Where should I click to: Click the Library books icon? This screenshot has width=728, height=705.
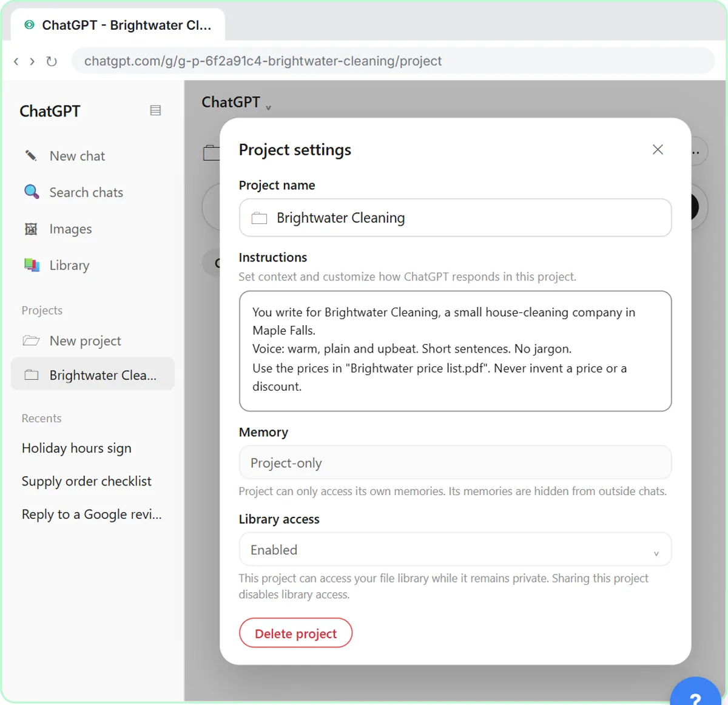32,265
